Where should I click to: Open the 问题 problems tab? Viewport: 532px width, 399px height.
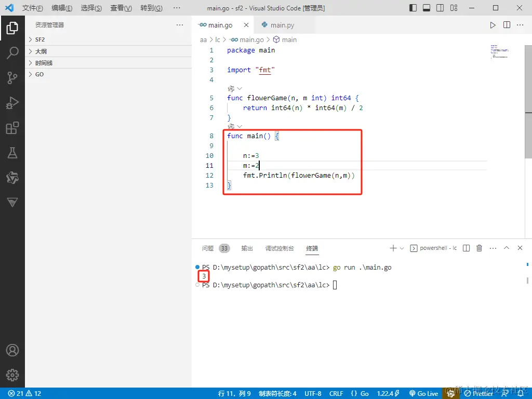point(208,248)
